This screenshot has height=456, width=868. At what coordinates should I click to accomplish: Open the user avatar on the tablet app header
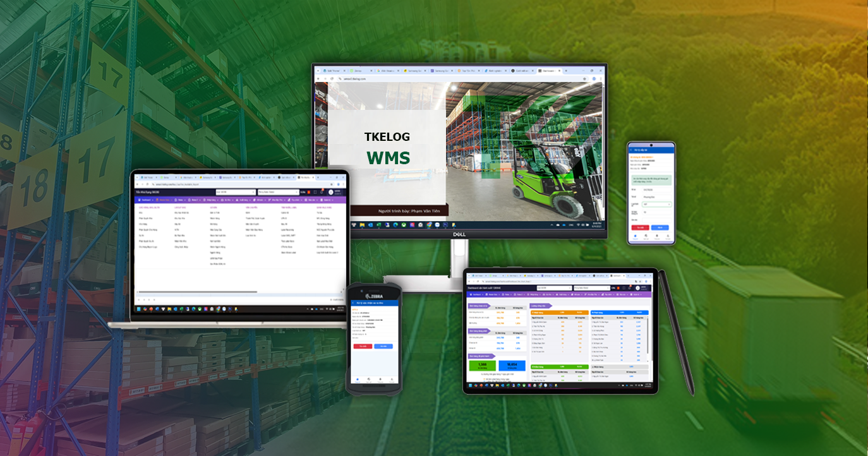coord(637,288)
